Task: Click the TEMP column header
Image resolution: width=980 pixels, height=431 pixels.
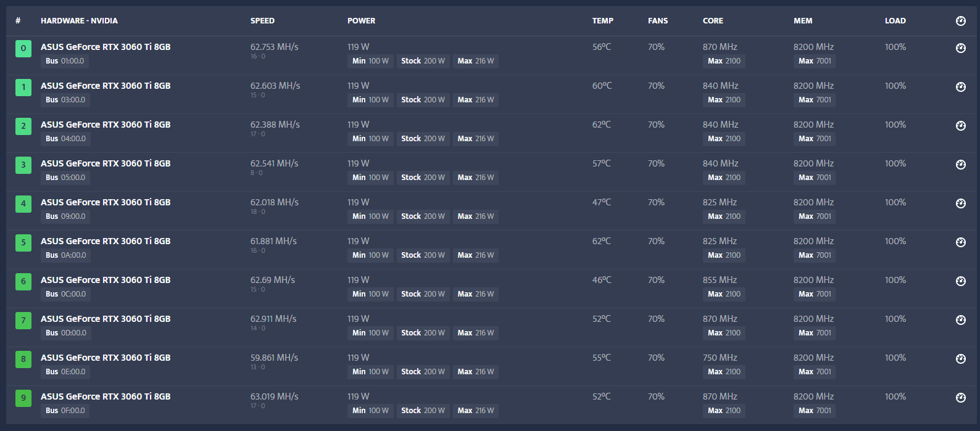Action: [x=603, y=21]
